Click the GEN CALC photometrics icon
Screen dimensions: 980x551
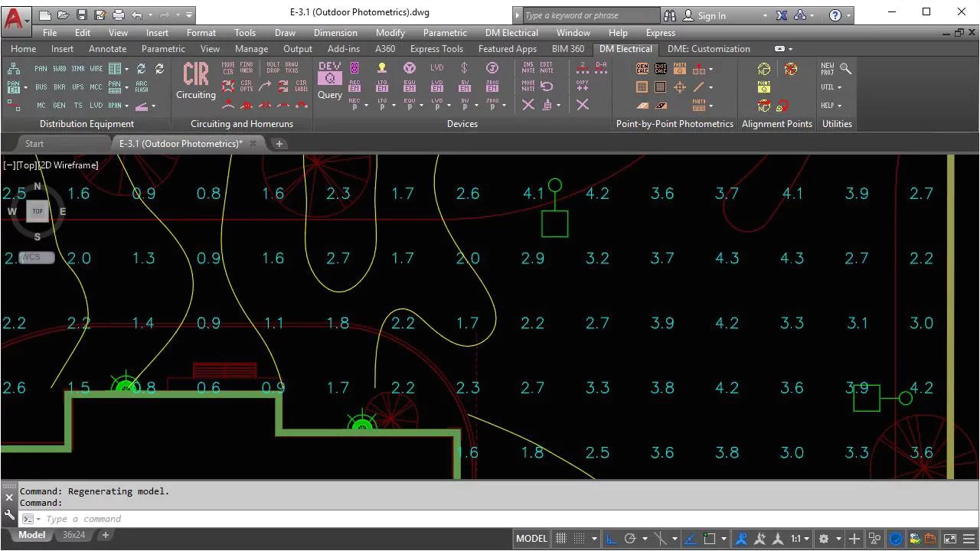pyautogui.click(x=642, y=68)
